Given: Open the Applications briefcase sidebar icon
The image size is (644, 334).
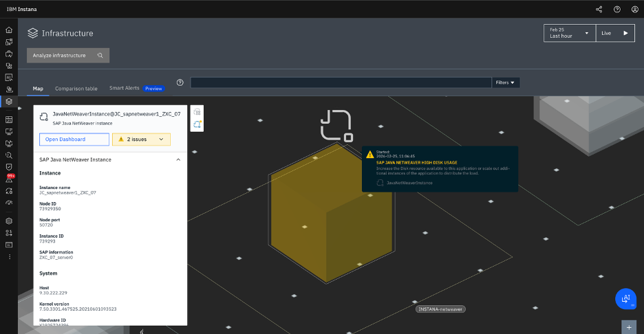Looking at the screenshot, I should 9,54.
